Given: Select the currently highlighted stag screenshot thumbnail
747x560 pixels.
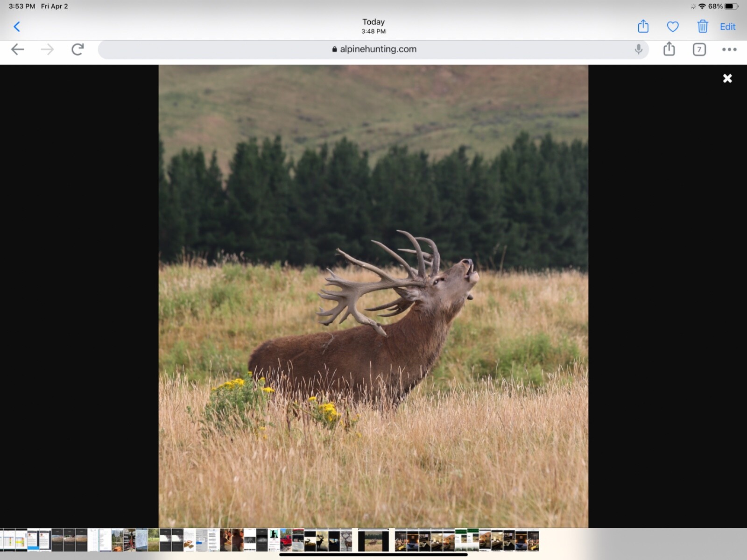Looking at the screenshot, I should point(373,540).
